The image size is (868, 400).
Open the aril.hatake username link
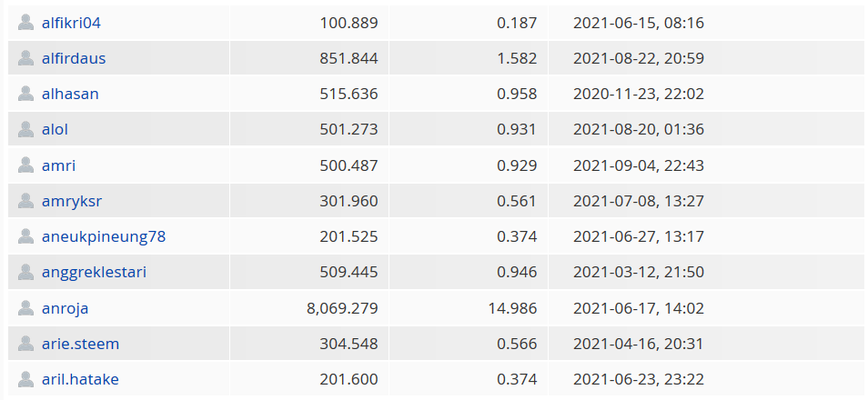pyautogui.click(x=80, y=379)
